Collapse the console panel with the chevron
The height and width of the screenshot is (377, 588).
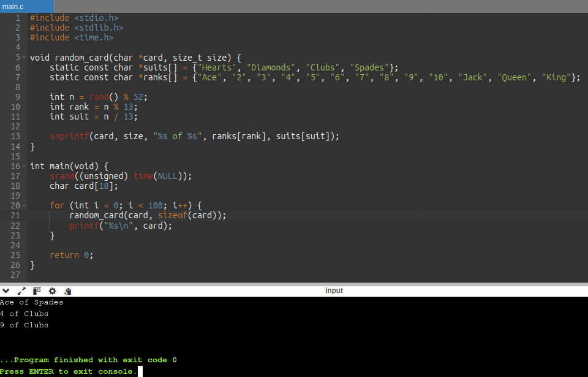coord(6,291)
